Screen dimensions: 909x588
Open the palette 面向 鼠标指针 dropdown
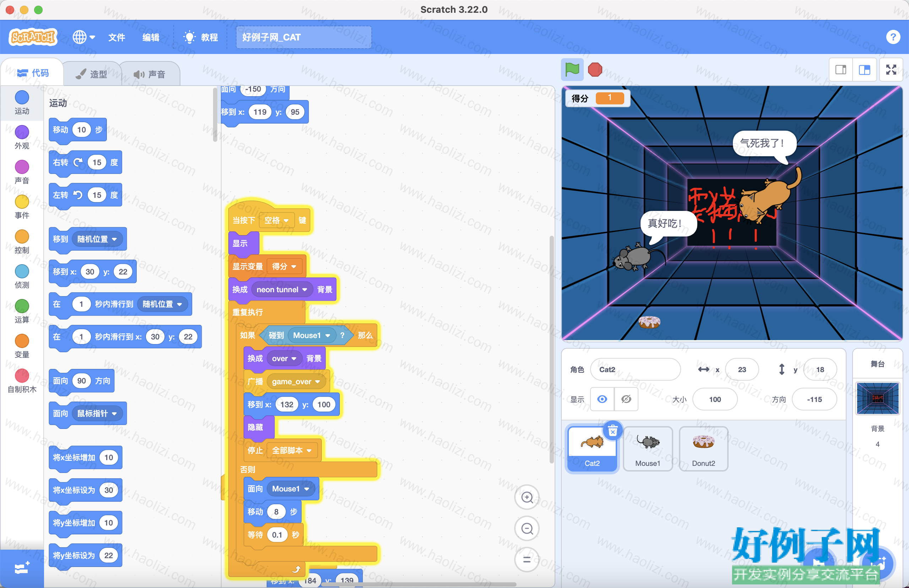[x=97, y=413]
